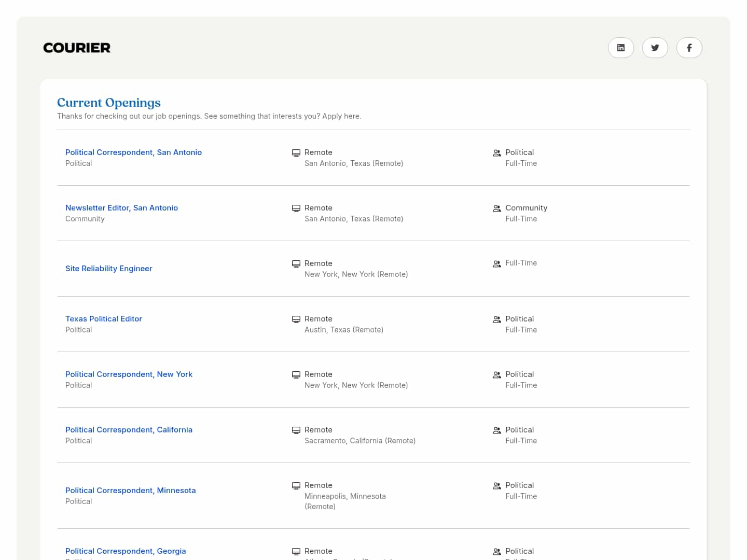Open the Texas Political Editor job

pos(104,319)
